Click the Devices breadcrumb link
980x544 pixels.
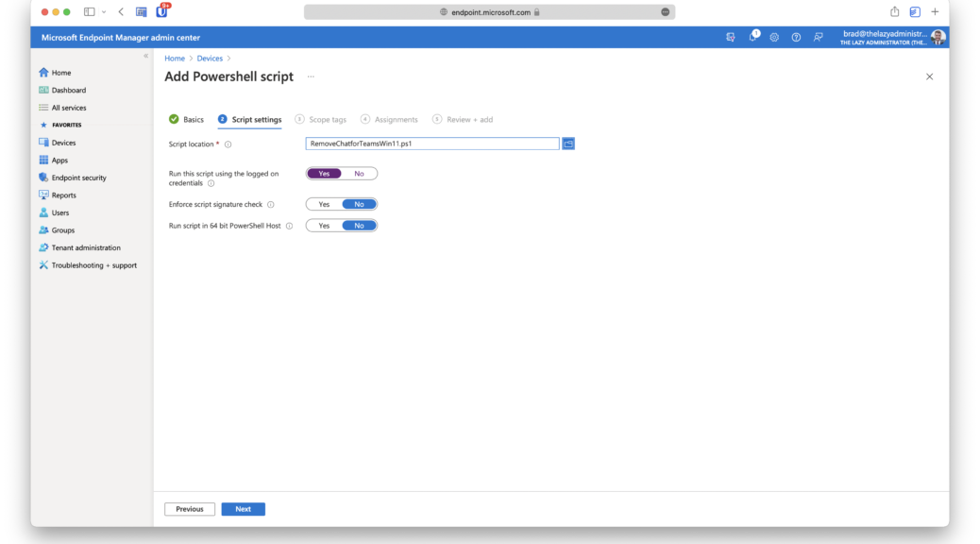(210, 59)
